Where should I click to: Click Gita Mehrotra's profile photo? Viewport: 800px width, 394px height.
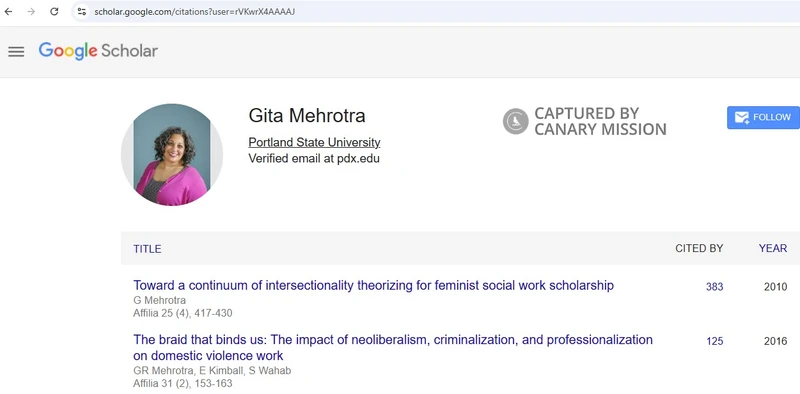click(x=172, y=155)
